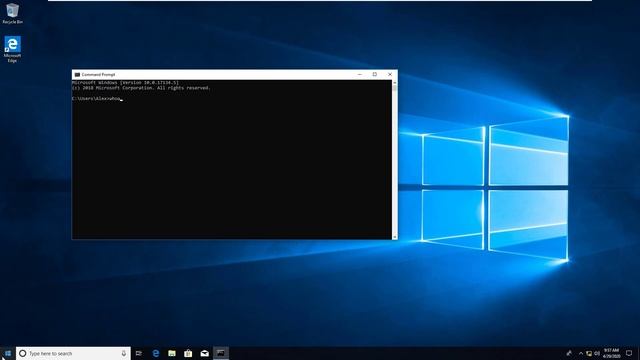Open the clock and date flyout
The height and width of the screenshot is (360, 640).
[x=611, y=353]
